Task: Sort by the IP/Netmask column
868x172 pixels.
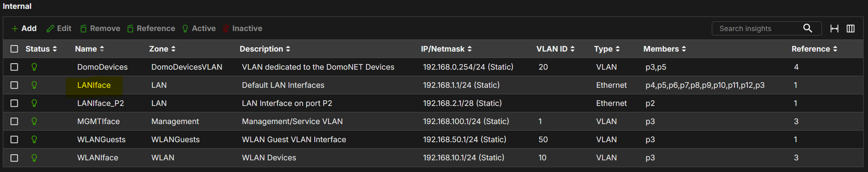Action: (x=446, y=49)
